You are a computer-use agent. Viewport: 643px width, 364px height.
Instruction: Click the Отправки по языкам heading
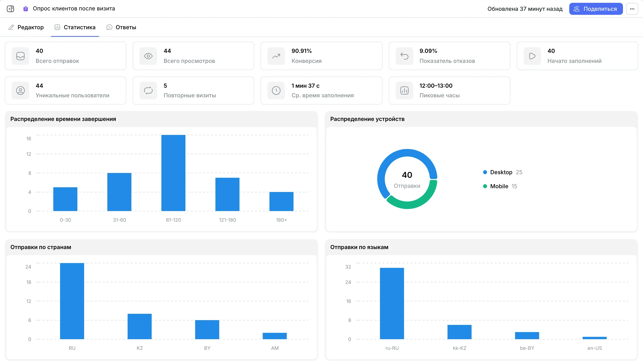tap(359, 247)
